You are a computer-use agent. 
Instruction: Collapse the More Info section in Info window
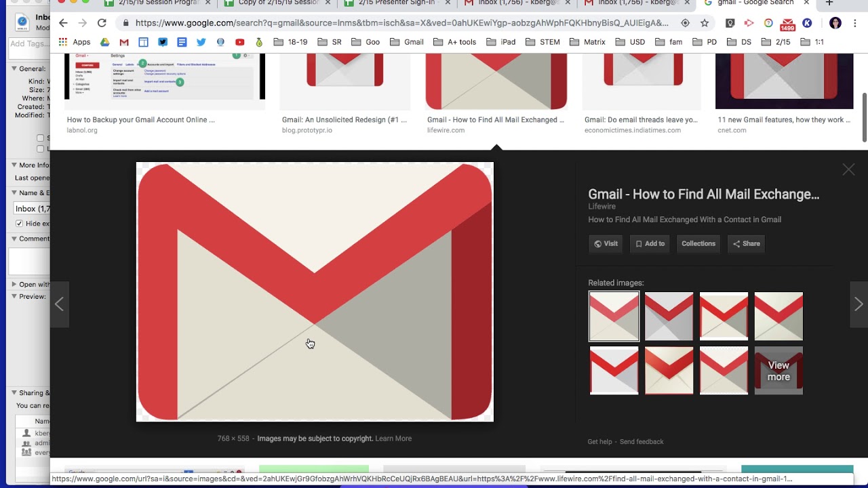pos(14,165)
